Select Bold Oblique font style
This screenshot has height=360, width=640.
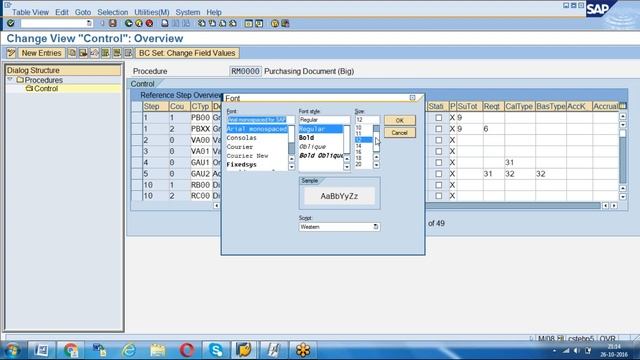[321, 156]
